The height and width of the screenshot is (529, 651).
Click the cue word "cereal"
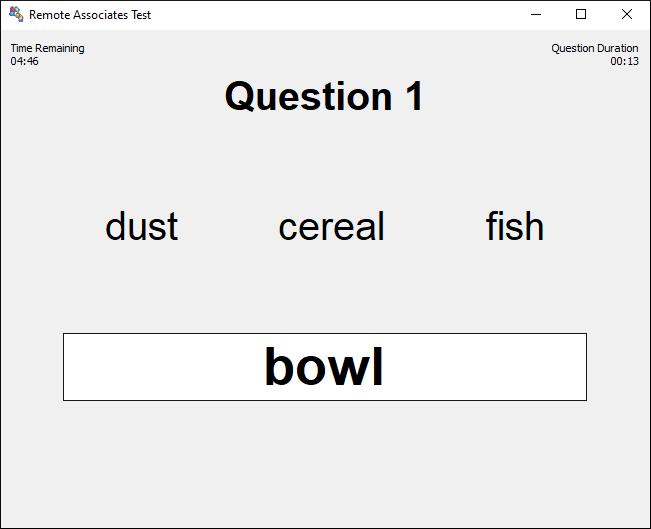[x=331, y=227]
